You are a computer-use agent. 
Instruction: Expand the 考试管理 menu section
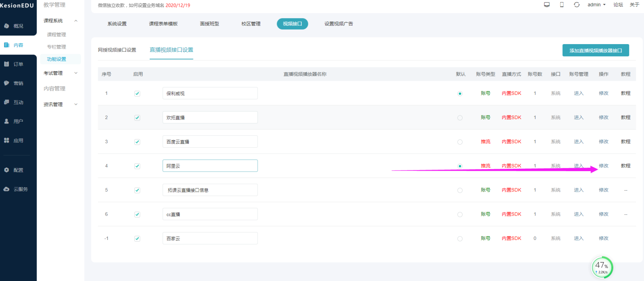(x=76, y=73)
